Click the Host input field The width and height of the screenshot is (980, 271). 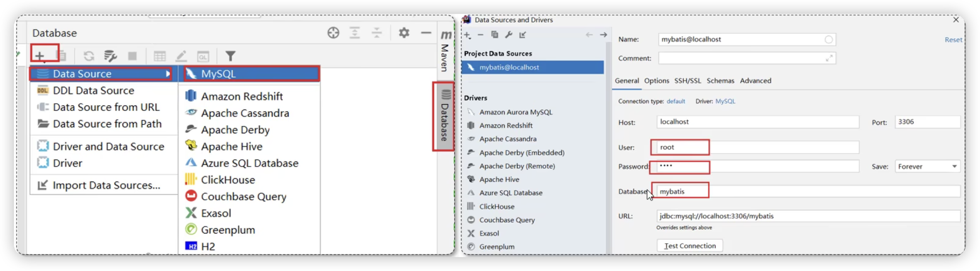click(x=758, y=122)
